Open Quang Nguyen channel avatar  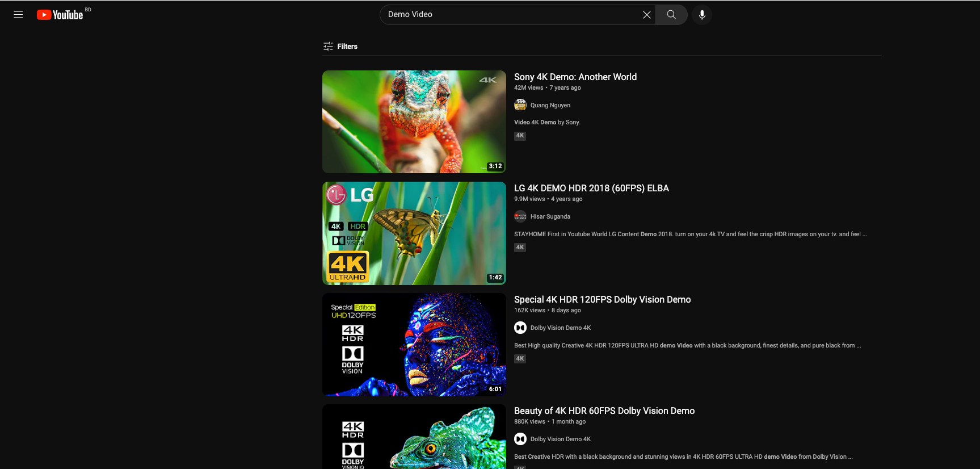[520, 105]
